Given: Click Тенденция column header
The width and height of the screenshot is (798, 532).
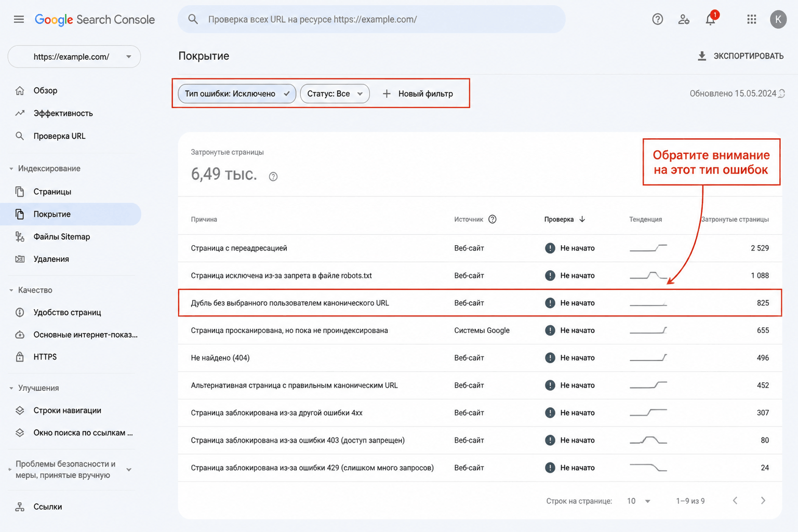Looking at the screenshot, I should click(645, 219).
